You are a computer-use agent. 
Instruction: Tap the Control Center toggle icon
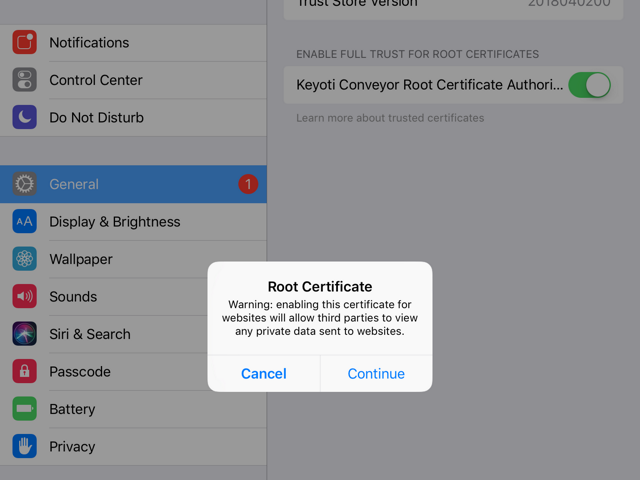click(x=24, y=80)
